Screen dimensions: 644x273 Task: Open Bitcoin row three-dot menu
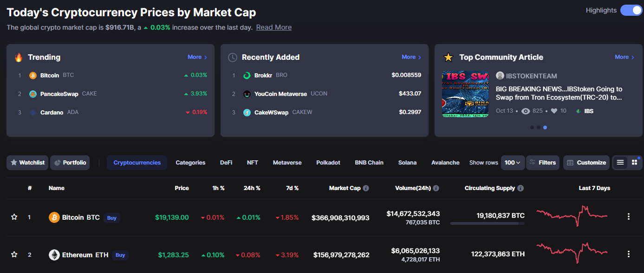(629, 216)
